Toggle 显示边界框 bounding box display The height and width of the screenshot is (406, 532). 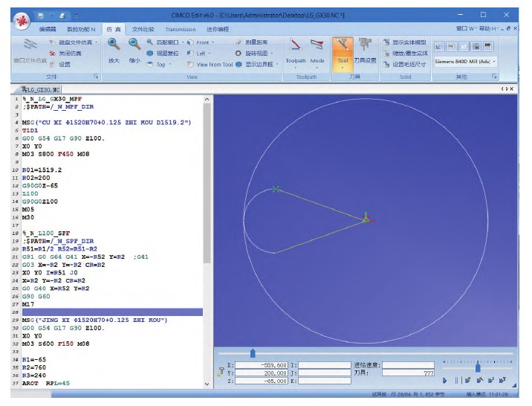point(239,65)
